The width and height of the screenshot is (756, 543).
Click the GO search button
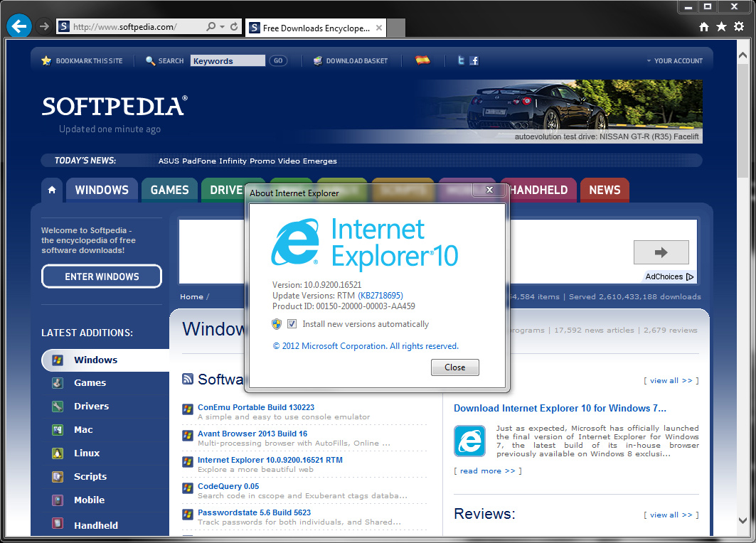[x=278, y=60]
